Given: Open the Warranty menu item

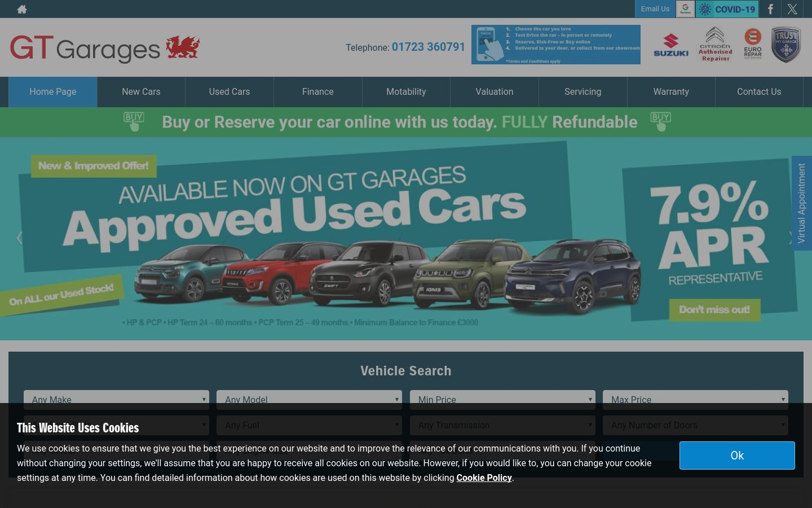Looking at the screenshot, I should (x=671, y=92).
